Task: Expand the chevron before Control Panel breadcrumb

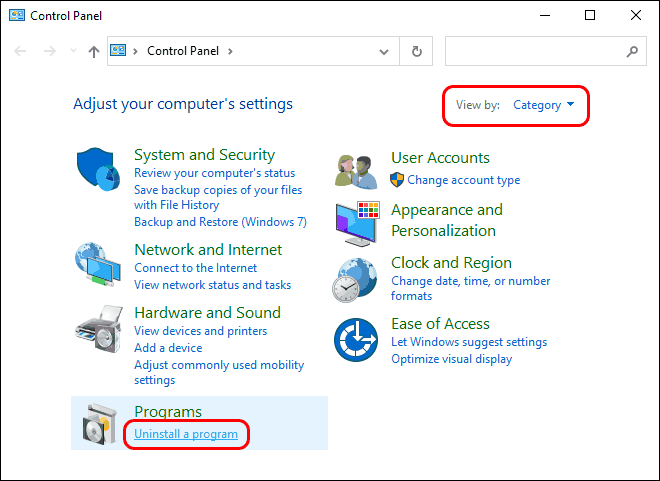Action: [136, 51]
